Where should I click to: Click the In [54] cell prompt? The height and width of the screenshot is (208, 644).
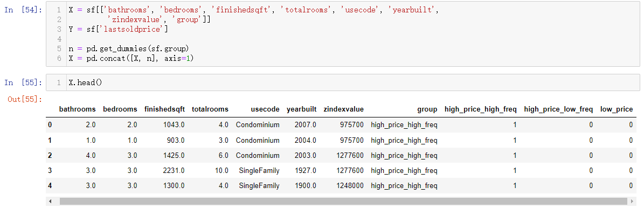click(x=23, y=10)
